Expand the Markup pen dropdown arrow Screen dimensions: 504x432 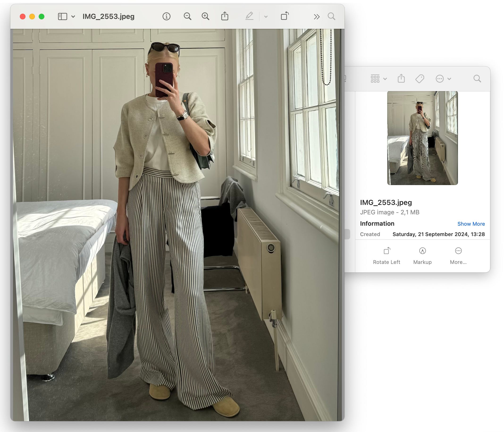coord(266,17)
